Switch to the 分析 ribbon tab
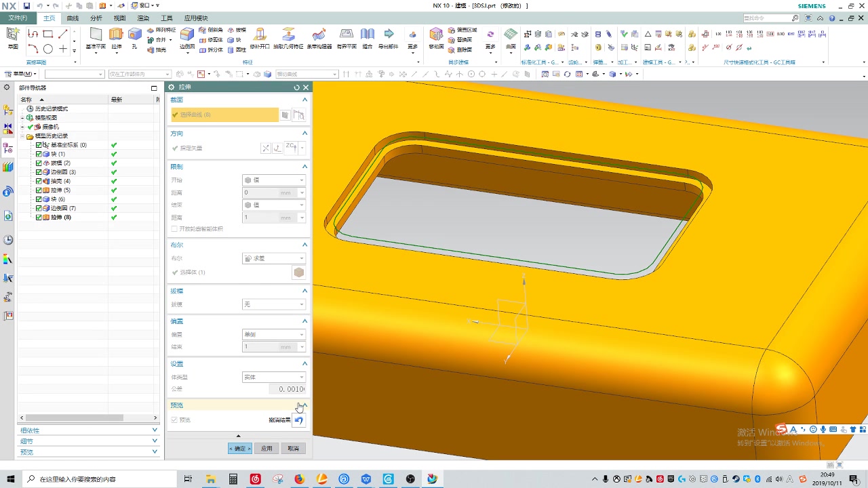The width and height of the screenshot is (868, 488). (x=96, y=18)
